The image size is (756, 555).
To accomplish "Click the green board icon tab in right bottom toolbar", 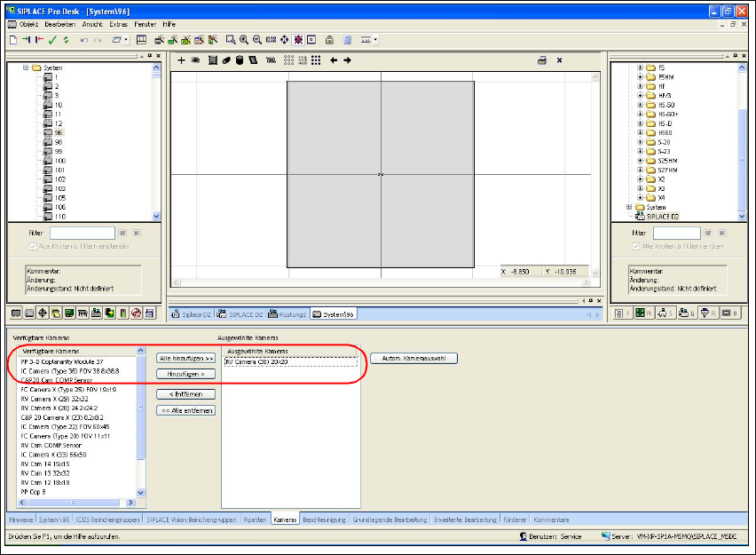I will (642, 313).
